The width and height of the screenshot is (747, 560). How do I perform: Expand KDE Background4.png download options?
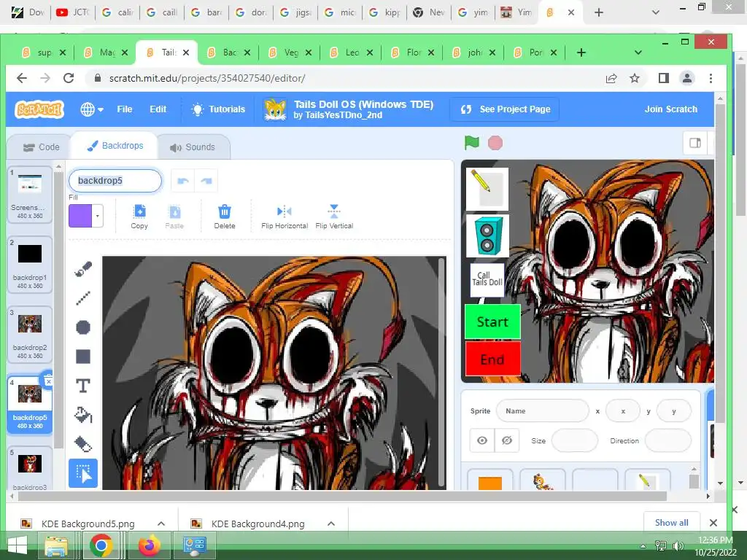(331, 524)
